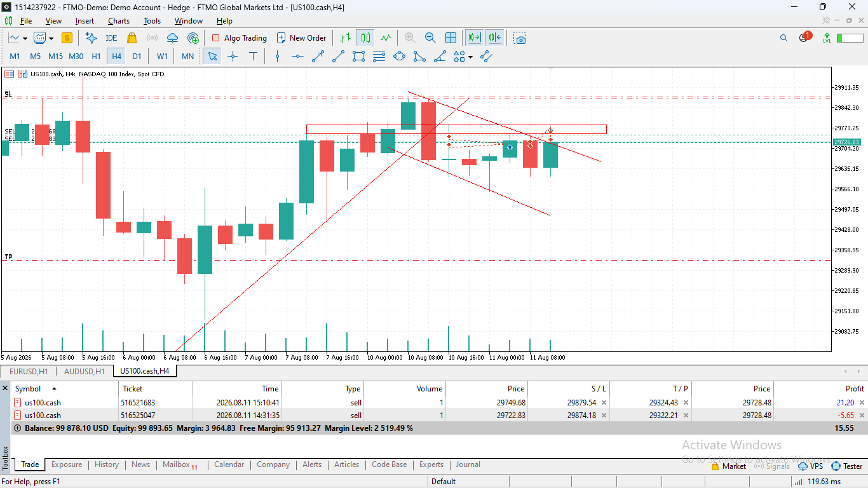Select the D1 timeframe button
The height and width of the screenshot is (488, 868).
coord(137,56)
